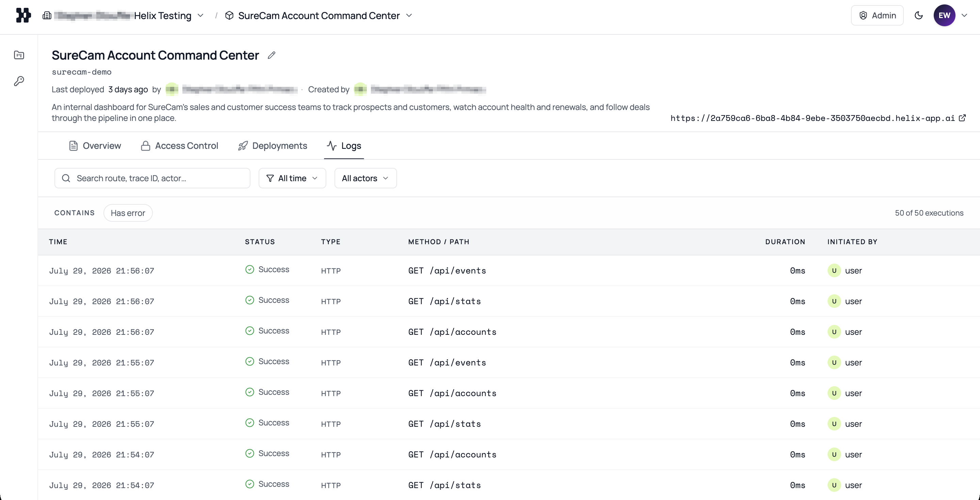Click Success check icon in 21:55:07 stats row
The height and width of the screenshot is (500, 980).
[x=249, y=423]
